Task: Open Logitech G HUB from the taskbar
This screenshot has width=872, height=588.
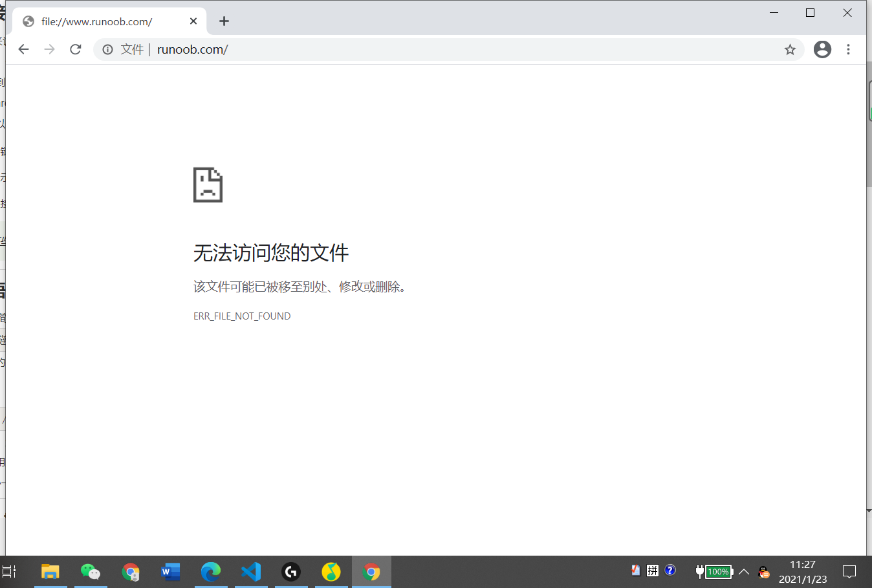Action: coord(291,572)
